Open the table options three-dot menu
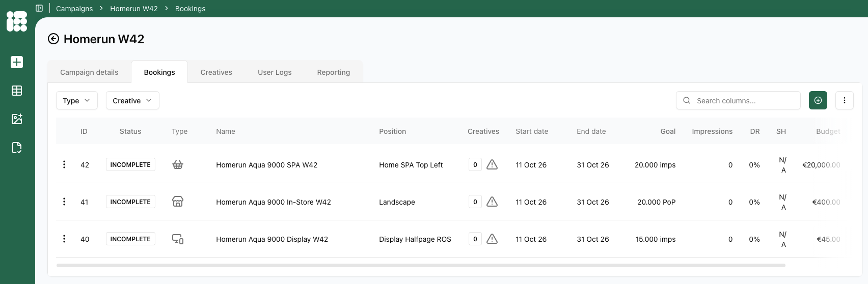The width and height of the screenshot is (868, 284). pos(845,100)
